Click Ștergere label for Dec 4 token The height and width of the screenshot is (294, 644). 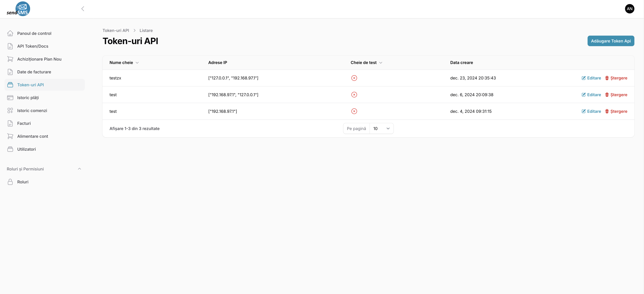click(x=619, y=111)
